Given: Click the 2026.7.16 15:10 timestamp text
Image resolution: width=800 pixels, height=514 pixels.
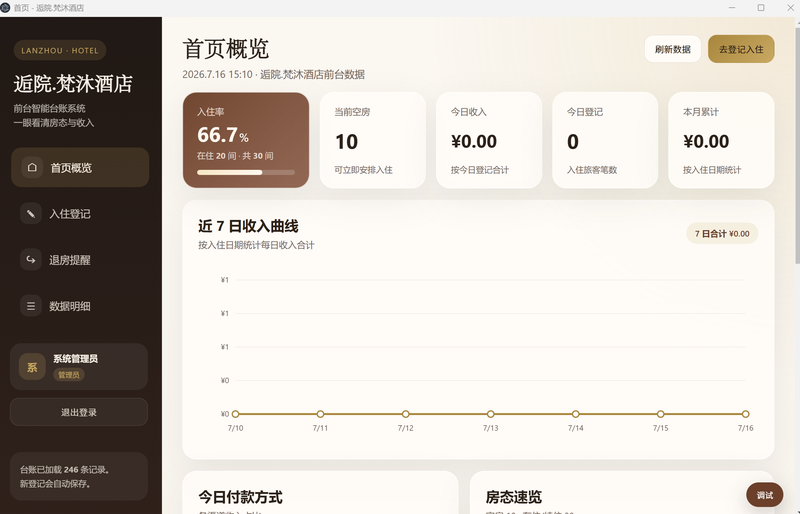Looking at the screenshot, I should 217,75.
